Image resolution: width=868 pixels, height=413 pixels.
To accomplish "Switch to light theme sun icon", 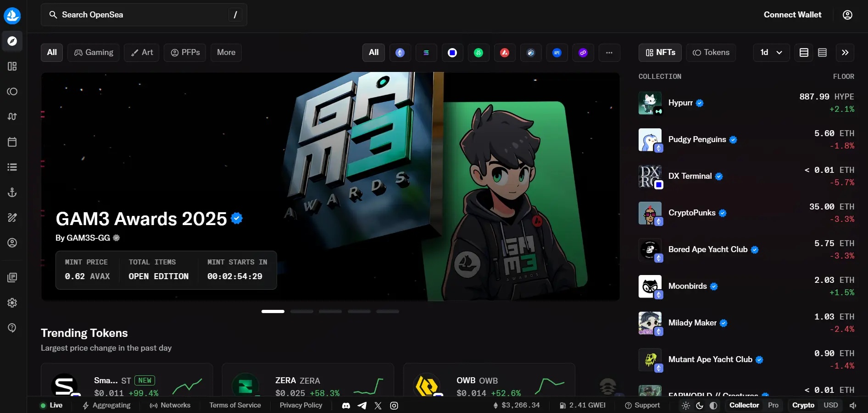I will 686,406.
